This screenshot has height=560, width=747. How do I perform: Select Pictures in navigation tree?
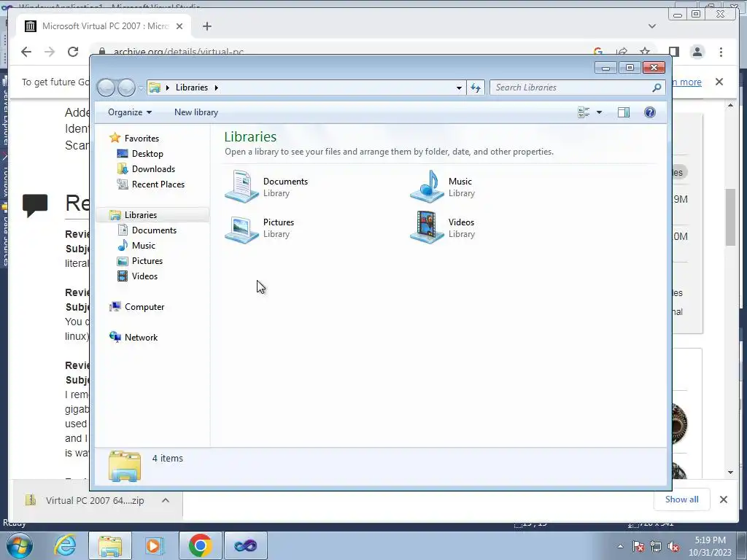147,261
